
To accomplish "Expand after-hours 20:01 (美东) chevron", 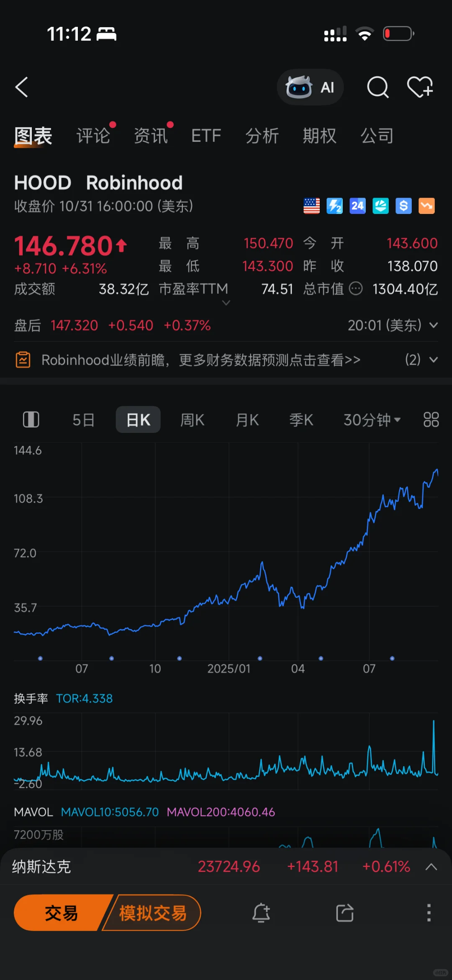I will coord(434,325).
